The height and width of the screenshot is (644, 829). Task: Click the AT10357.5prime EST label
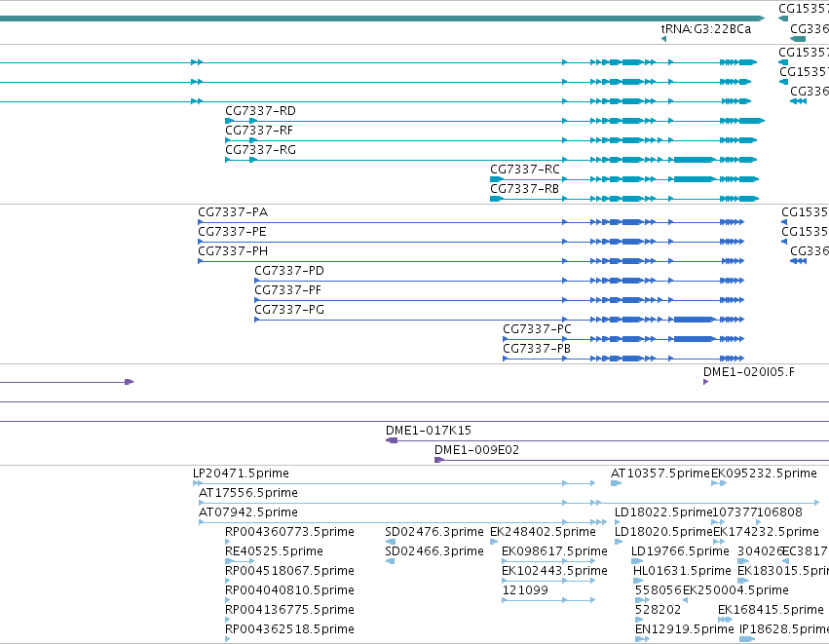click(x=659, y=474)
